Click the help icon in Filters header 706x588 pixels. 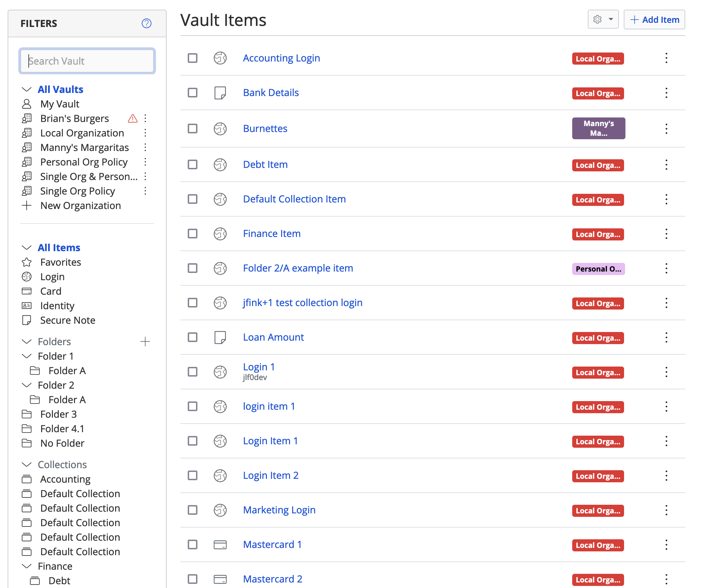pos(147,23)
